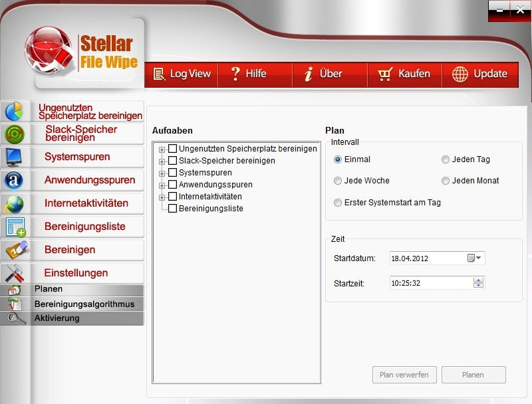Image resolution: width=532 pixels, height=404 pixels.
Task: Click the Startdatum field showing 18.04.2012
Action: click(x=438, y=258)
